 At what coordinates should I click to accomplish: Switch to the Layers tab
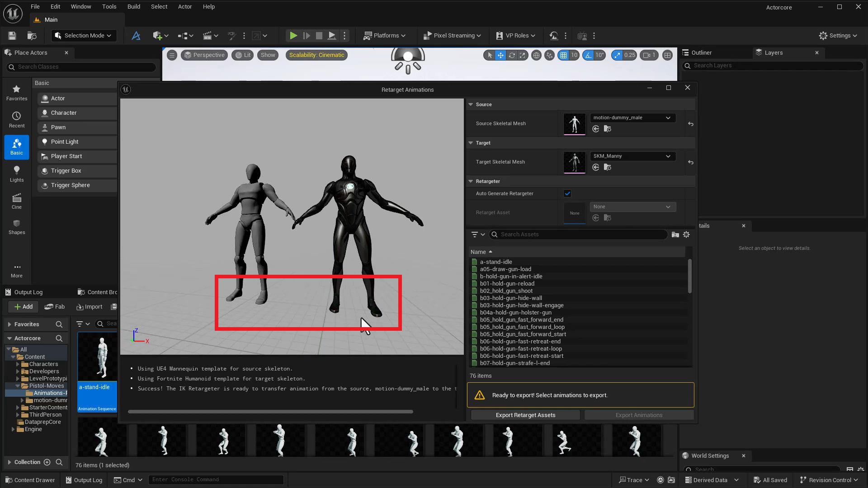click(774, 53)
